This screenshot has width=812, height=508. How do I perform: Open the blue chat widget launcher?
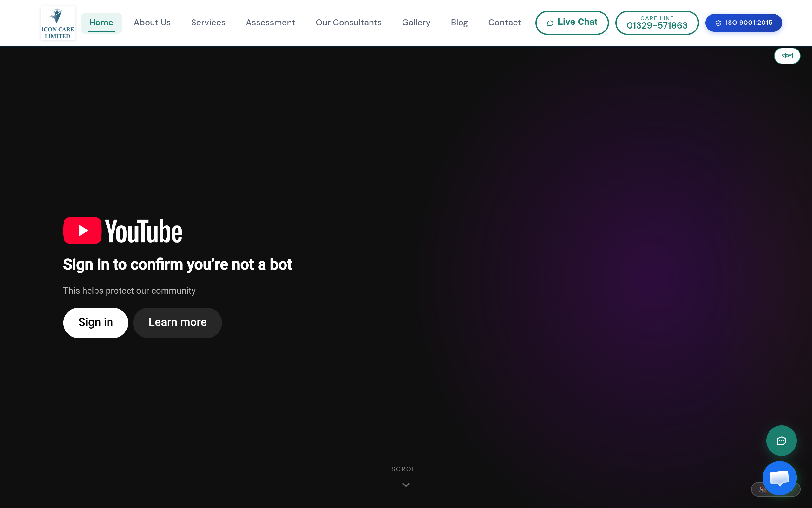click(779, 478)
